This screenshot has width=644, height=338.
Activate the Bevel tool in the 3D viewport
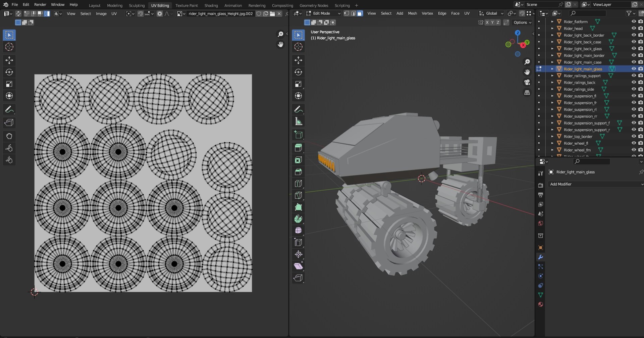pos(298,172)
